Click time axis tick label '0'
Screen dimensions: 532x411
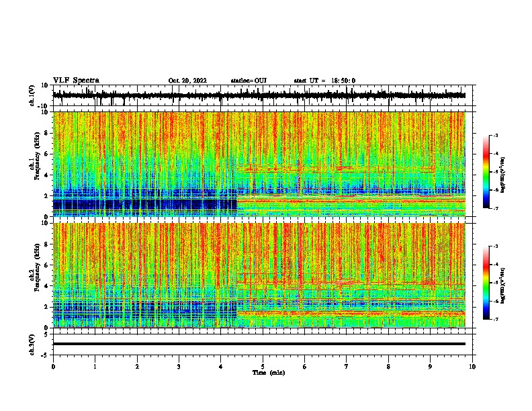point(53,367)
